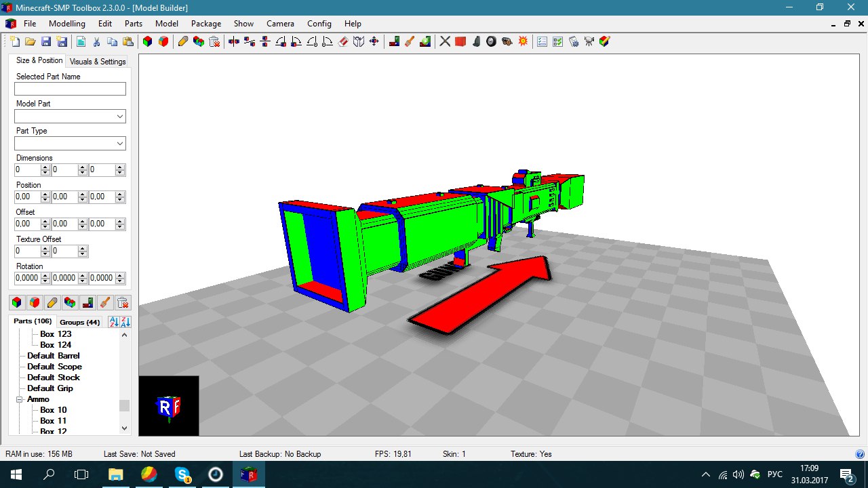Click the scissors Cut icon

tap(96, 41)
